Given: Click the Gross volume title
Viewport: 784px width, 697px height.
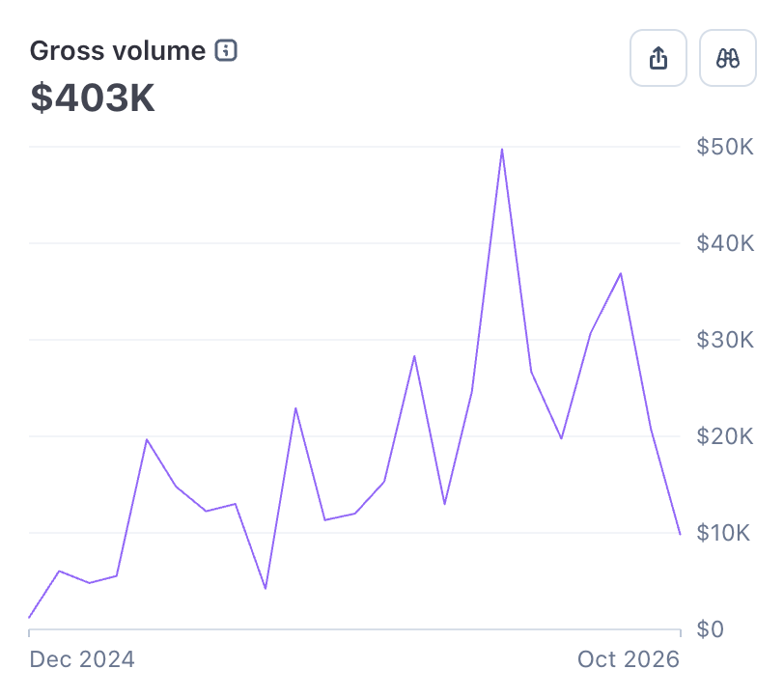Looking at the screenshot, I should coord(118,50).
